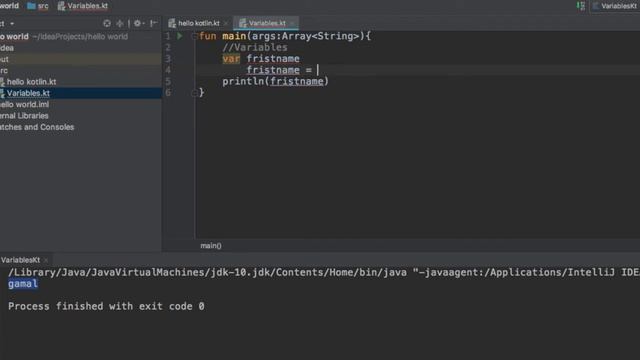640x360 pixels.
Task: Select Scratches and Consoles in project tree
Action: (80, 127)
